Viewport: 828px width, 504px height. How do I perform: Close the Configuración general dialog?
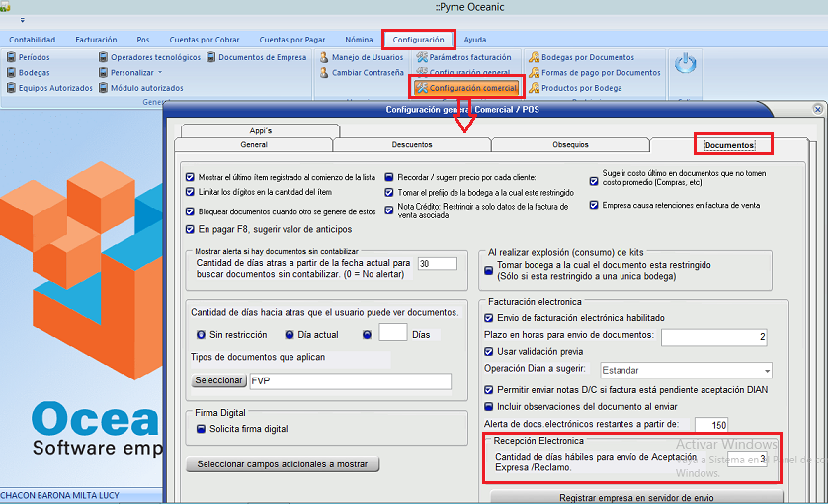click(x=817, y=110)
